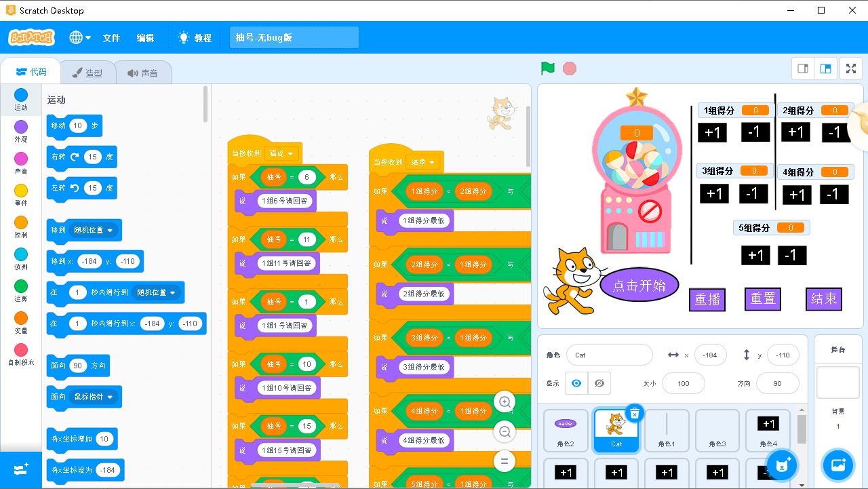Viewport: 868px width, 489px height.
Task: Click -1 under 5组得分
Action: 792,255
